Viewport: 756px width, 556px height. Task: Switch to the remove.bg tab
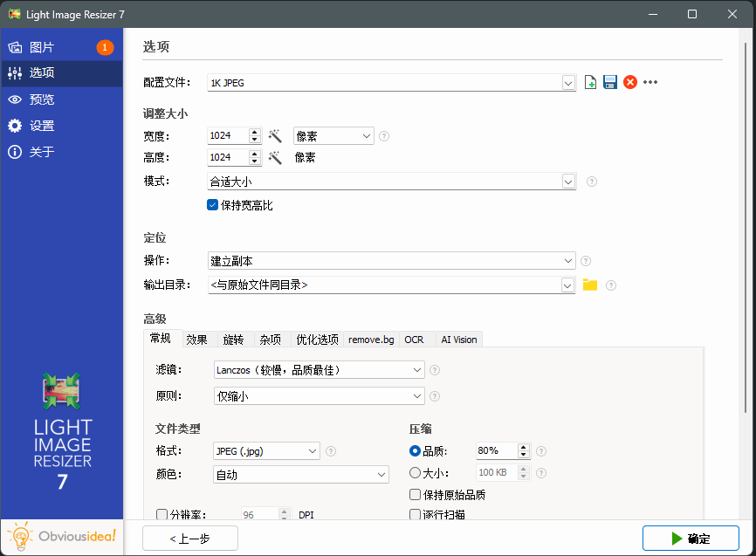(x=370, y=340)
